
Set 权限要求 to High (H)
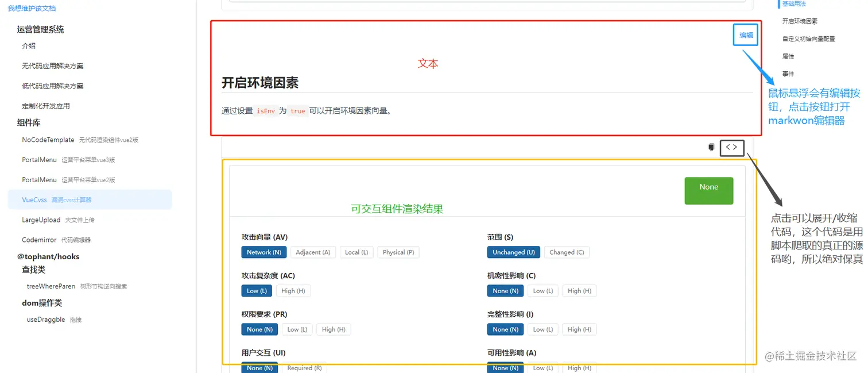click(x=334, y=329)
